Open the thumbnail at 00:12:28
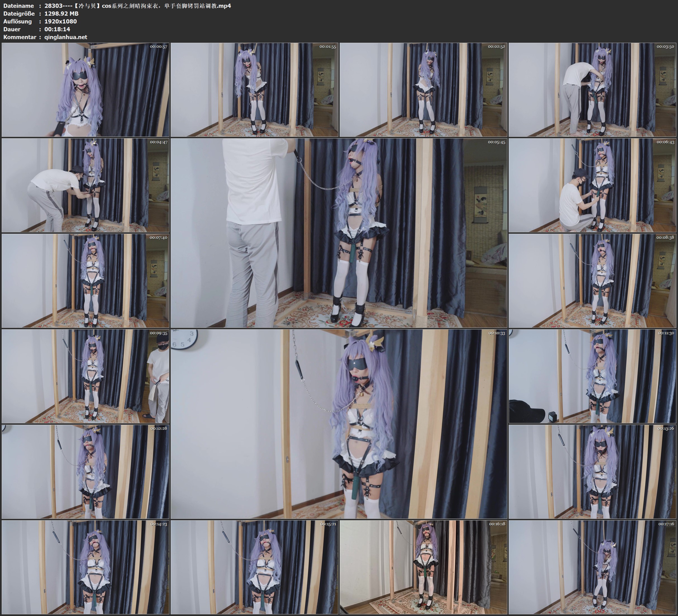This screenshot has width=678, height=616. coord(85,471)
